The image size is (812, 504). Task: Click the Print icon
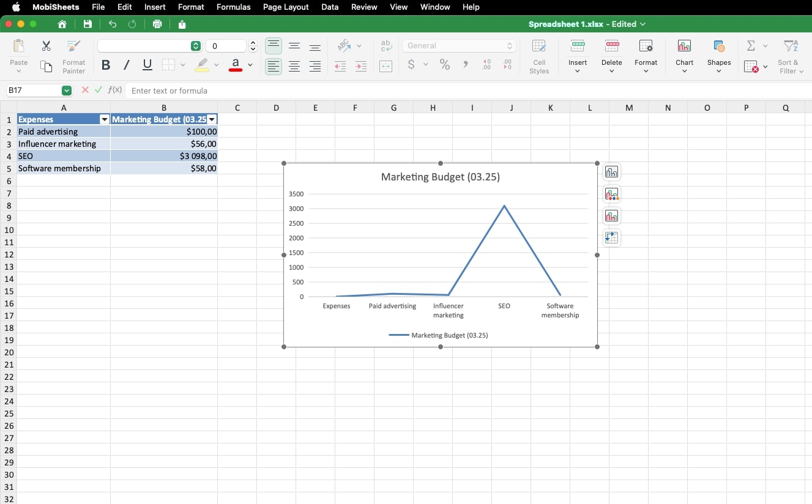tap(157, 24)
